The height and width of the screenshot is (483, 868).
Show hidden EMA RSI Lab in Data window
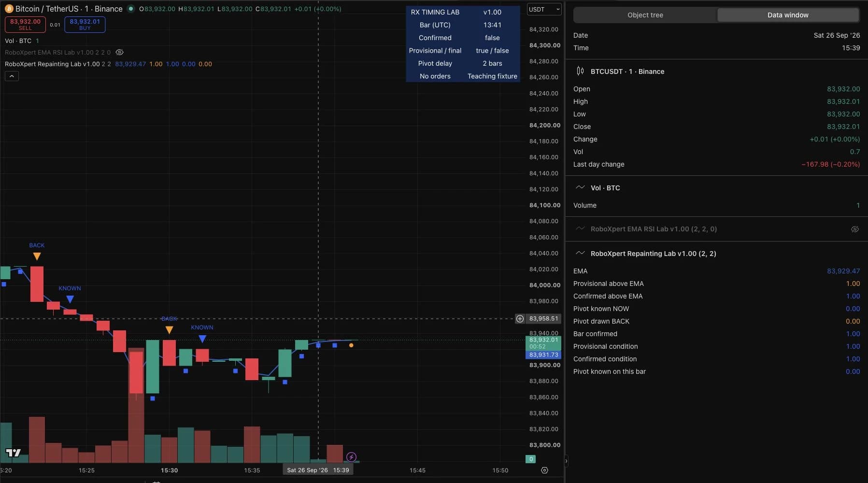click(x=854, y=229)
